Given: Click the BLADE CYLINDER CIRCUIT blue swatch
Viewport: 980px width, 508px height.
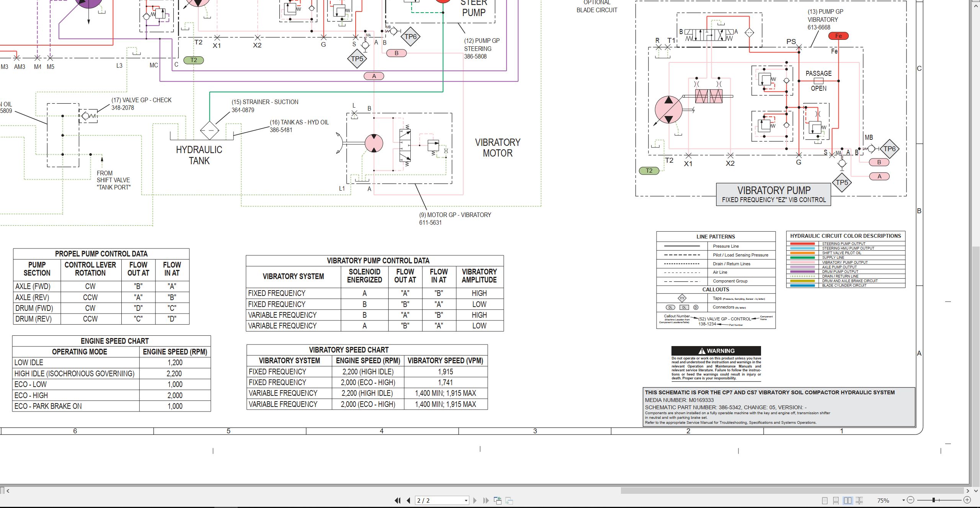Looking at the screenshot, I should pos(802,286).
